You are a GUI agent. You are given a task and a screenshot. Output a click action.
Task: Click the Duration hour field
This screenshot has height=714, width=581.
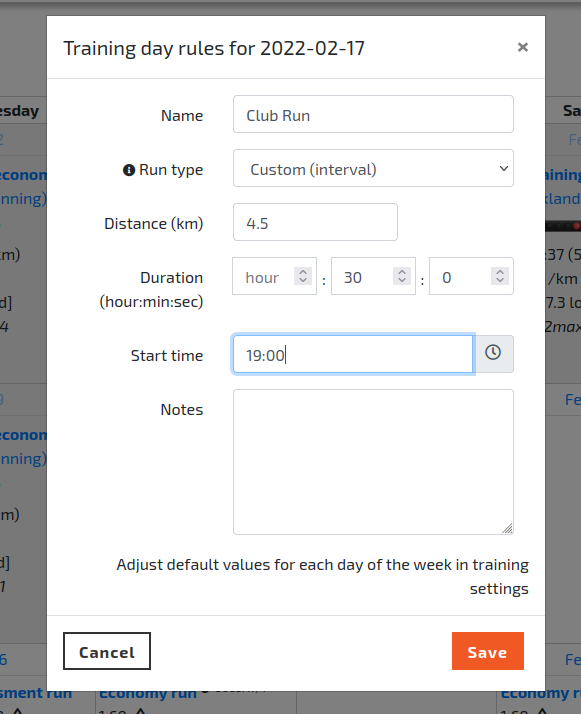point(274,276)
